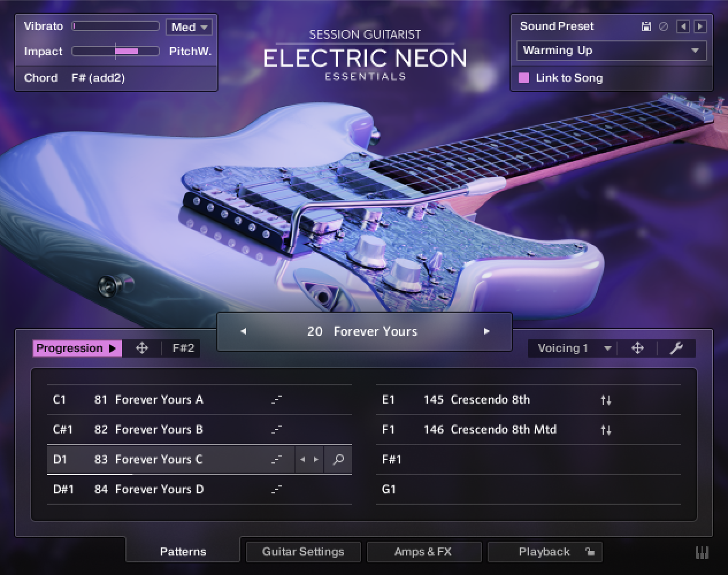This screenshot has width=728, height=575.
Task: Show keyboard with bottom-right piano icon
Action: [x=702, y=553]
